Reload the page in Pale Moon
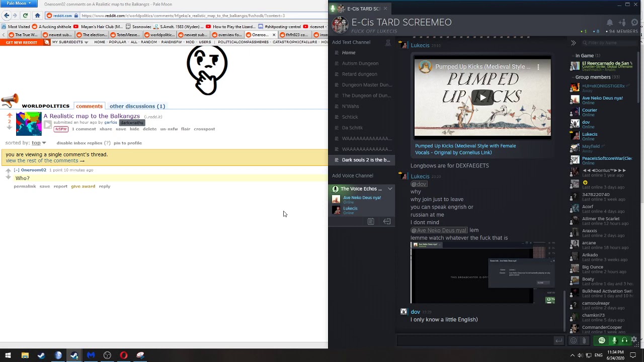Screen dimensions: 644x362 25,16
